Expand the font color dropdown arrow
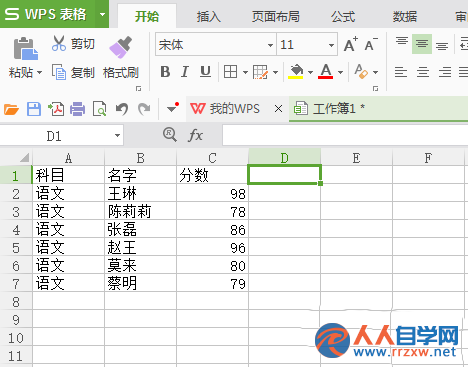Viewport: 468px width, 367px height. (340, 72)
